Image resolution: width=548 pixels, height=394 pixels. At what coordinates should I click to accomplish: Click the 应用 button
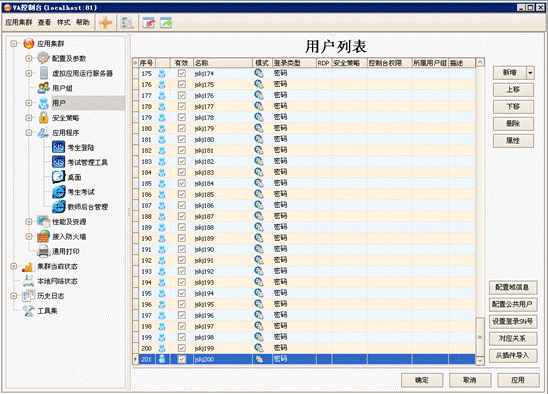pyautogui.click(x=518, y=380)
